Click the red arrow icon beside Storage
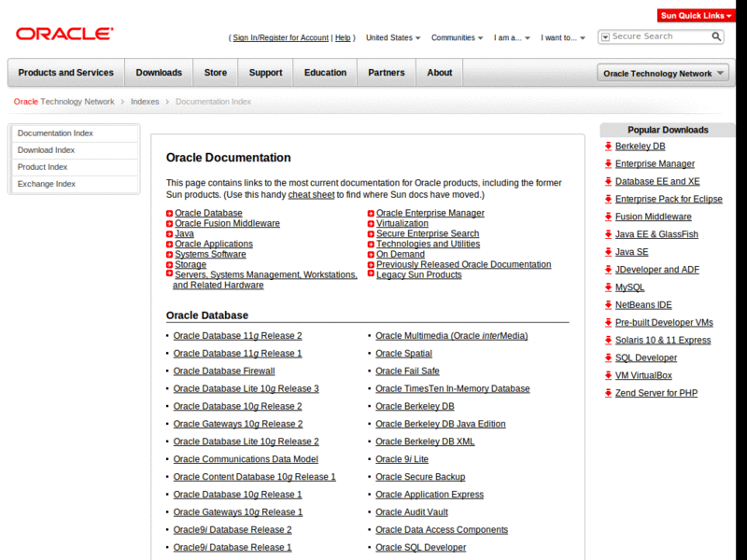This screenshot has height=560, width=747. (169, 265)
